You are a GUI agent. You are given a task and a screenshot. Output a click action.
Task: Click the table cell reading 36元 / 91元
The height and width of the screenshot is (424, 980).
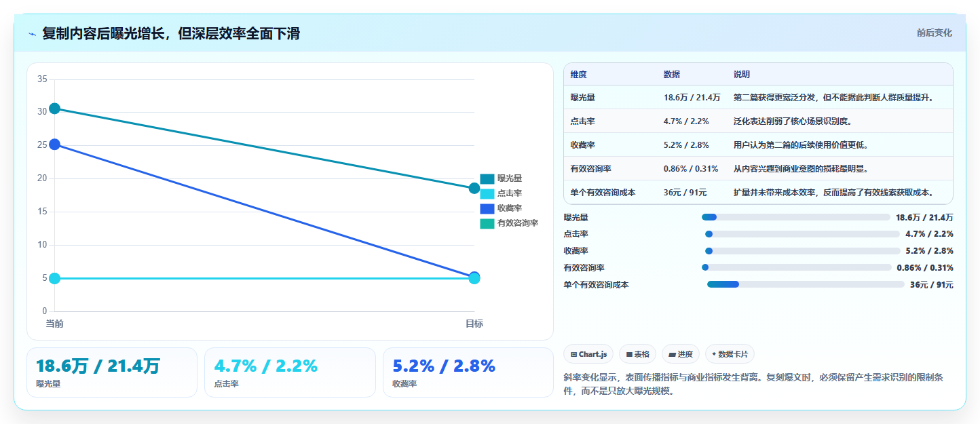point(685,193)
